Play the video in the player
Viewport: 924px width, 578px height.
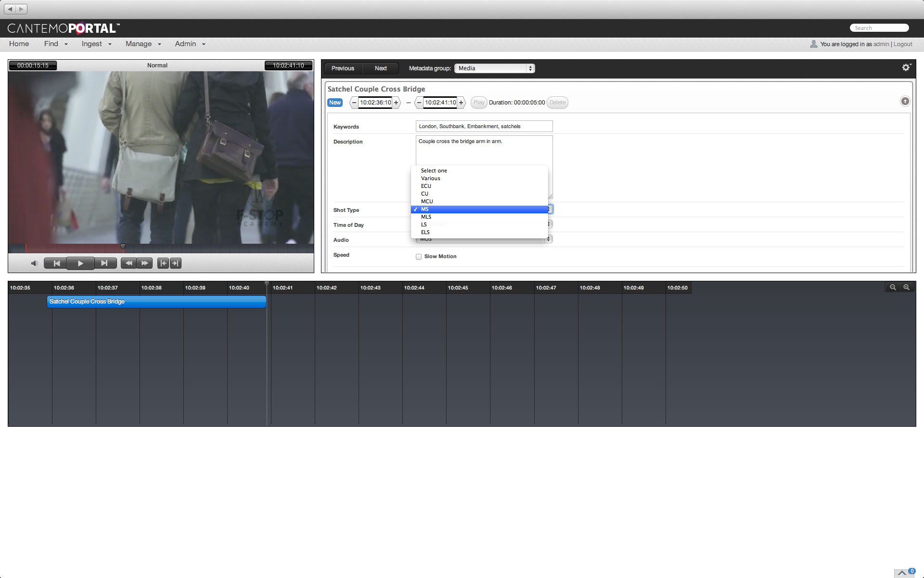coord(80,263)
